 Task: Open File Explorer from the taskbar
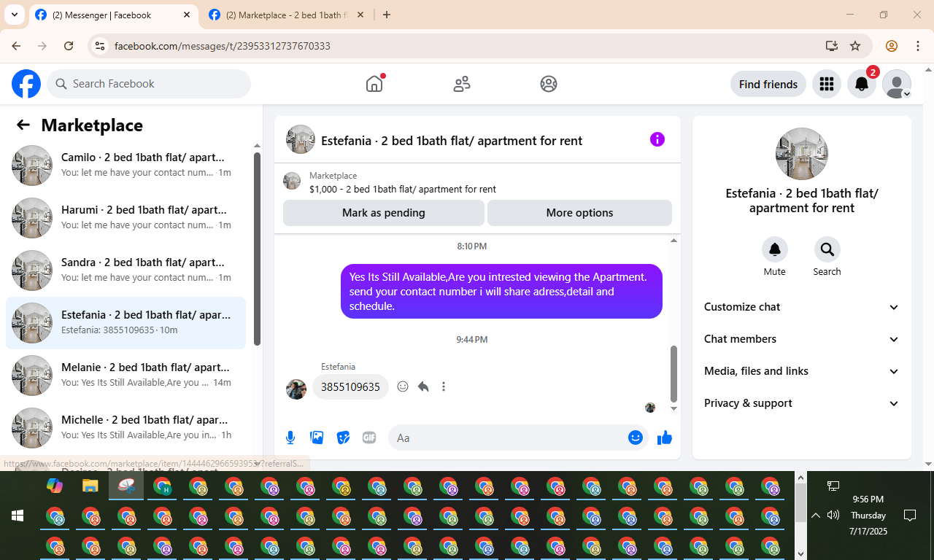pyautogui.click(x=90, y=486)
